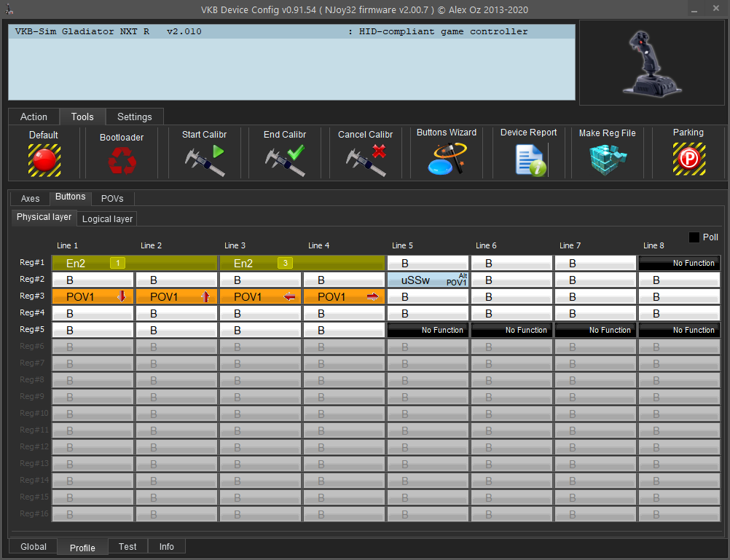Image resolution: width=730 pixels, height=560 pixels.
Task: Finish calibration via End Calibr icon
Action: click(x=286, y=161)
